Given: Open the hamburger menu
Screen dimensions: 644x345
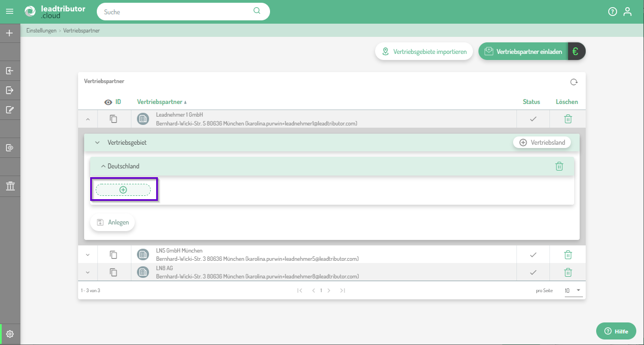Looking at the screenshot, I should [10, 11].
